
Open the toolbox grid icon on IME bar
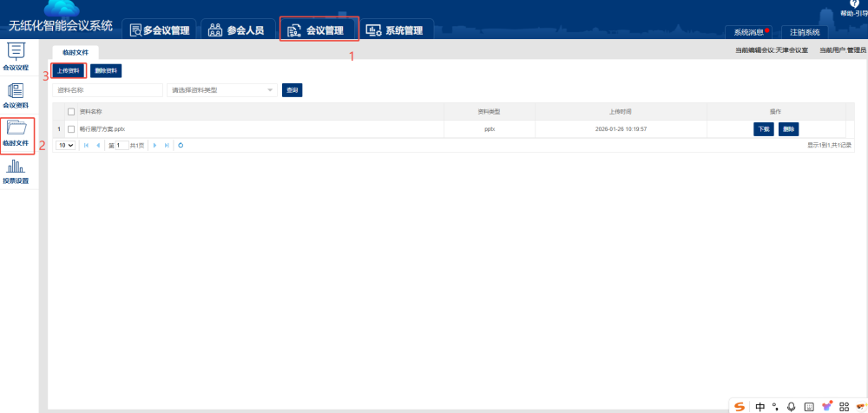pyautogui.click(x=845, y=407)
